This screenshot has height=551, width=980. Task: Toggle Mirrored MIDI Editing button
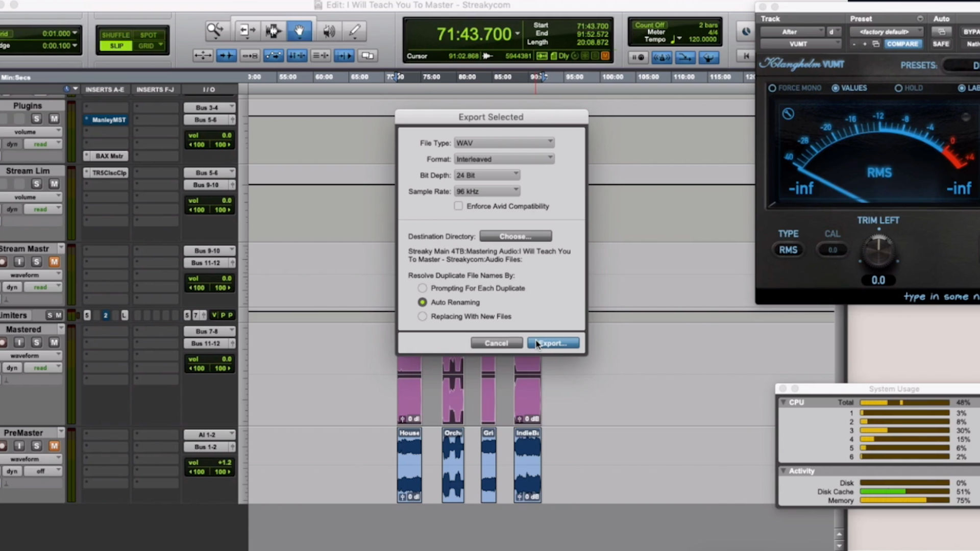click(x=250, y=56)
